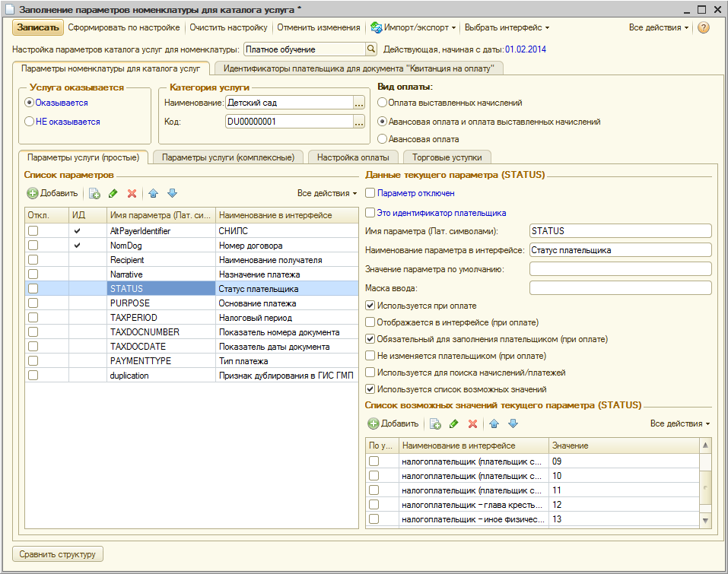This screenshot has width=728, height=574.
Task: Edit parameter with pencil icon in Список параметров
Action: coord(113,194)
